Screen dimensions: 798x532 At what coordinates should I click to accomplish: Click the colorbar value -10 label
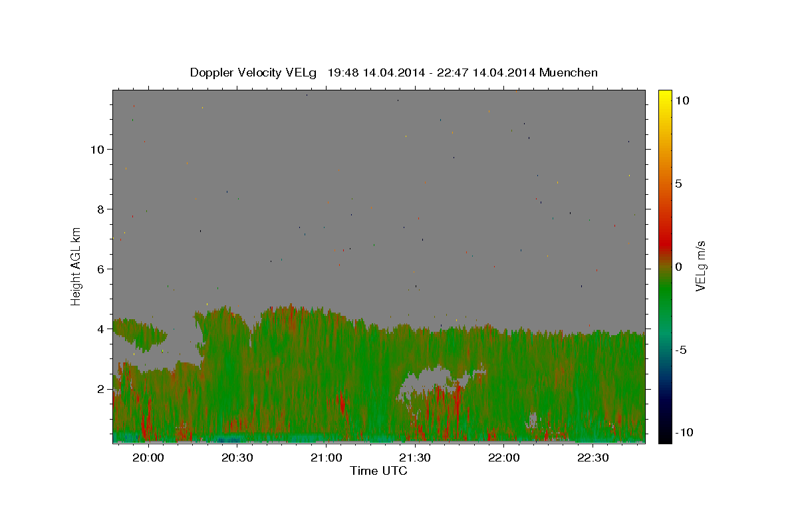pyautogui.click(x=684, y=433)
